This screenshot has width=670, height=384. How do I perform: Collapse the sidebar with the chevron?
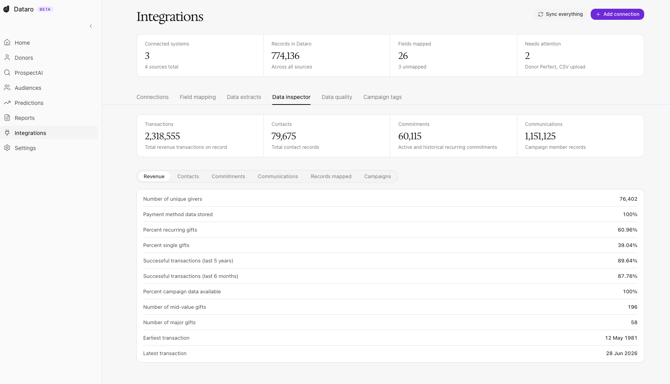click(x=91, y=26)
